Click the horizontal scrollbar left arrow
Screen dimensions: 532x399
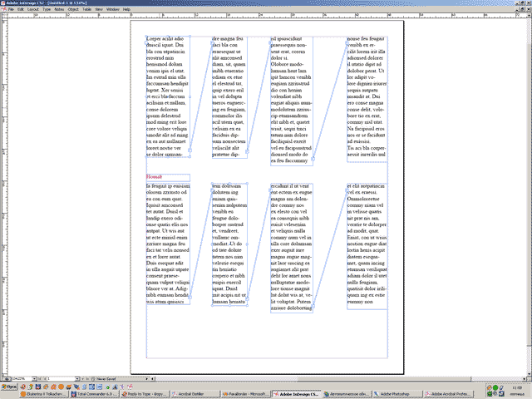[153, 379]
